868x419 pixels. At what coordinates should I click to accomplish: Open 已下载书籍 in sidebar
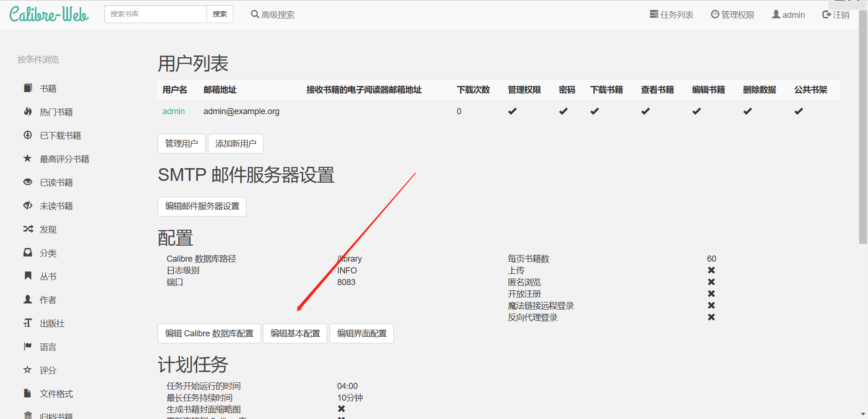[61, 135]
